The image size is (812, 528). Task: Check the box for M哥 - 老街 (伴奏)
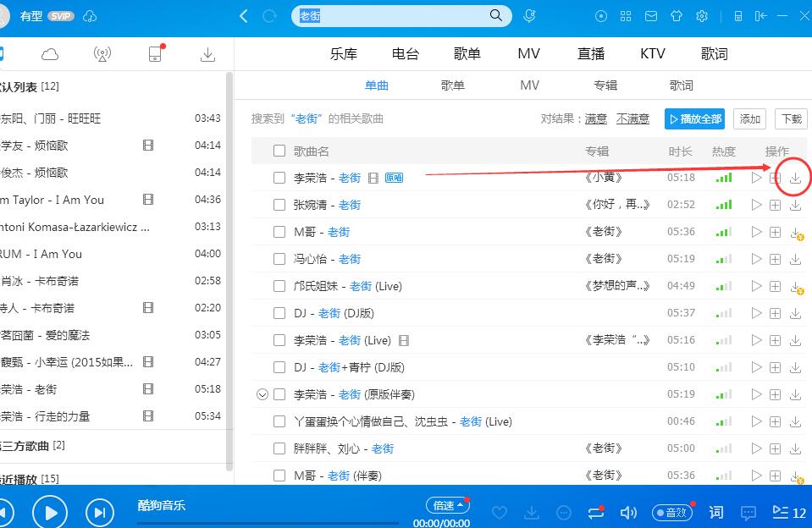pos(279,476)
